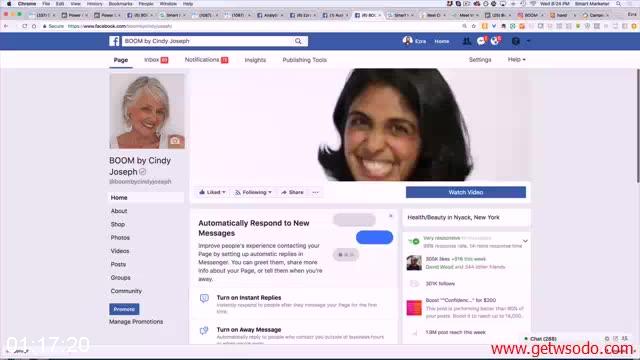Viewport: 640px width, 360px height.
Task: Click the blue Promote button
Action: tap(124, 309)
